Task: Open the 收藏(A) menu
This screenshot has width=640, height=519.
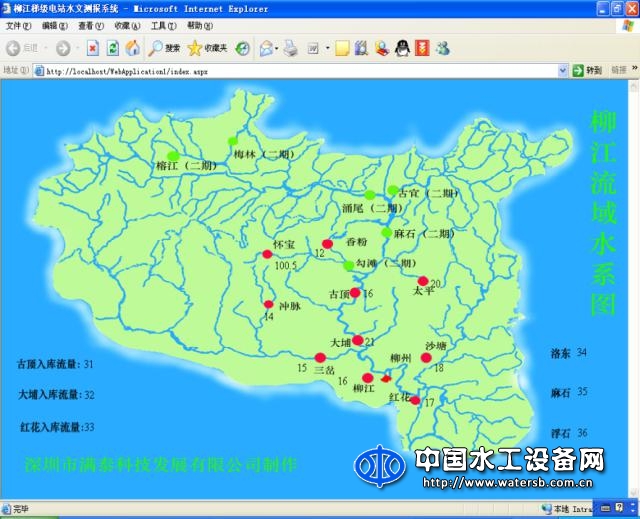Action: click(x=127, y=26)
